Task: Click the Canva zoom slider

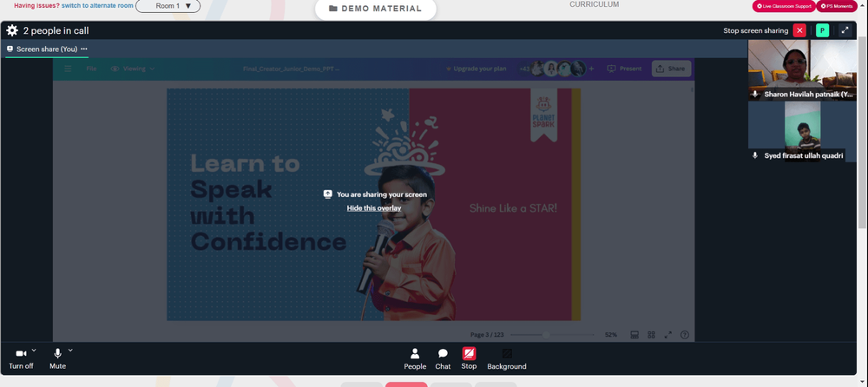Action: (552, 334)
